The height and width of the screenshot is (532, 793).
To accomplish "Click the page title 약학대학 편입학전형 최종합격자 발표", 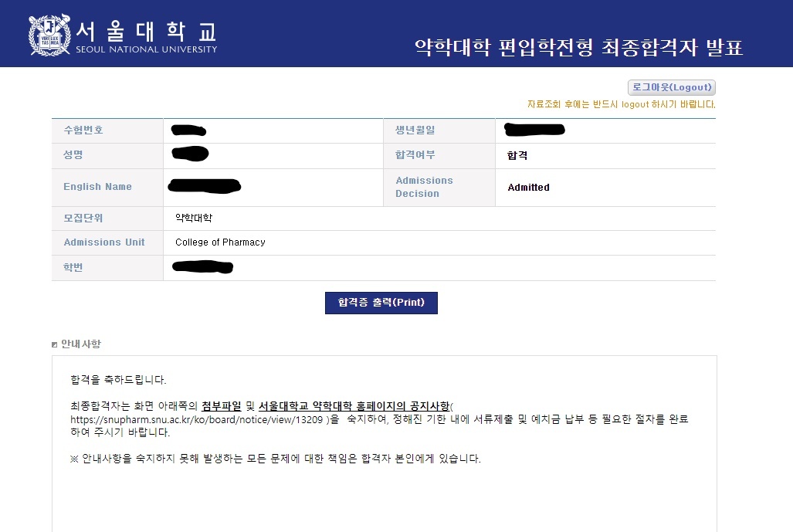I will 578,47.
